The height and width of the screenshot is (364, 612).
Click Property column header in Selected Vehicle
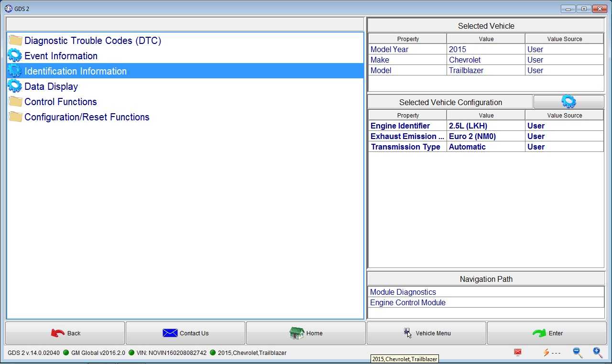tap(408, 39)
